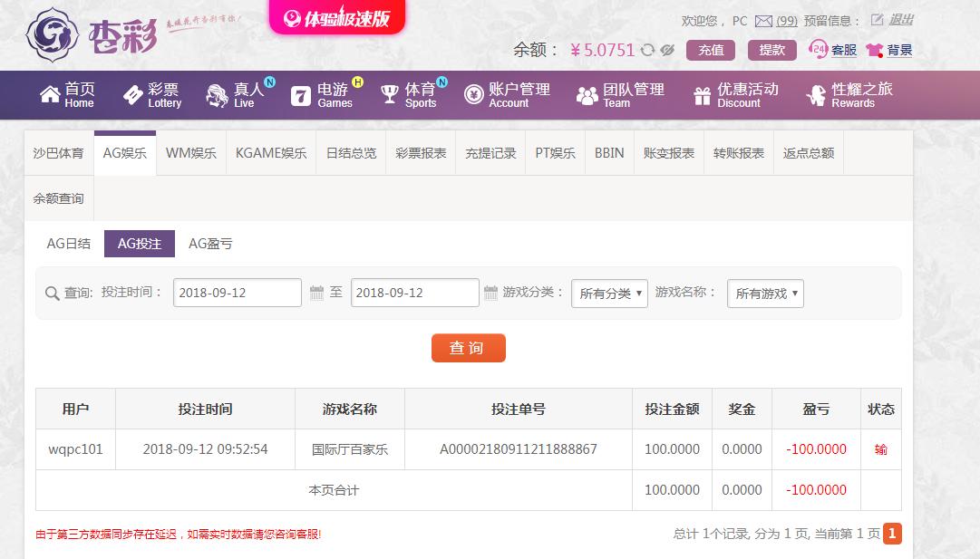The image size is (980, 559).
Task: Switch to PT娱乐 tab
Action: pos(555,153)
